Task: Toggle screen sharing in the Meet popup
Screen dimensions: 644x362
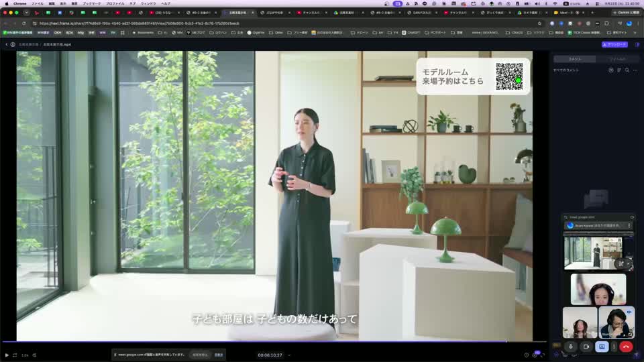Action: click(602, 347)
